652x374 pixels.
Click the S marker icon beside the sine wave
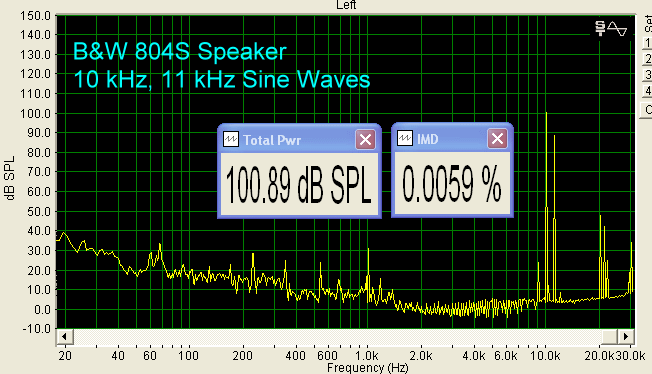(600, 29)
